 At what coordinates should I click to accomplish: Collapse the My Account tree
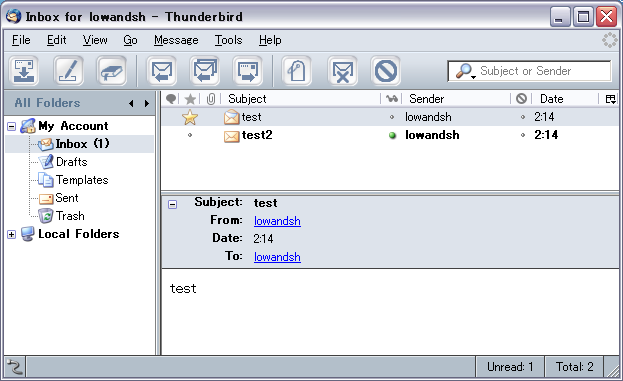[x=12, y=127]
